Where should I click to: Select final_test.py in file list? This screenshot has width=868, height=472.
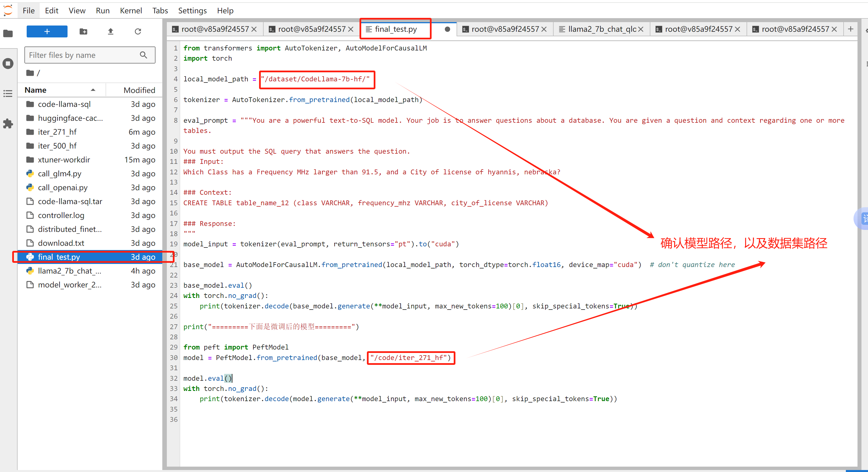click(90, 257)
